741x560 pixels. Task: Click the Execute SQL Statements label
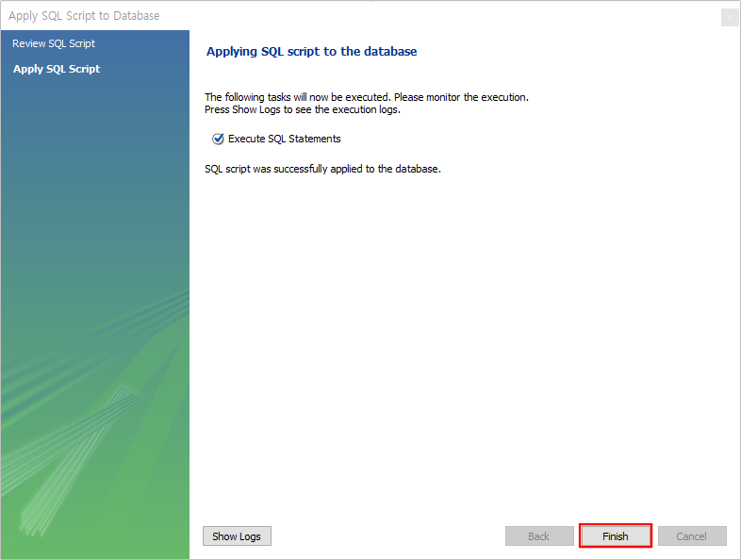pyautogui.click(x=285, y=139)
